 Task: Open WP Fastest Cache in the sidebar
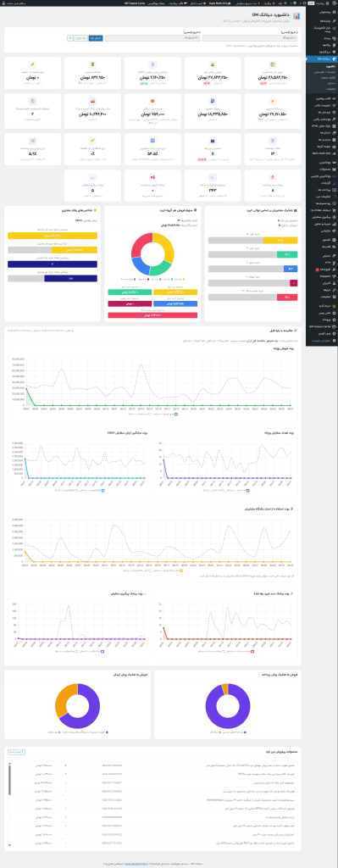[x=321, y=326]
